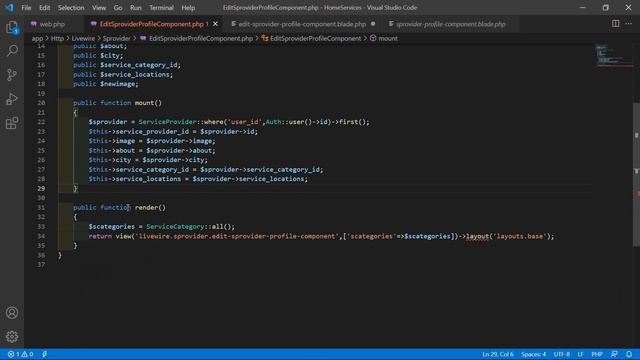640x360 pixels.
Task: Open the Explorer view in activity bar
Action: pos(12,27)
